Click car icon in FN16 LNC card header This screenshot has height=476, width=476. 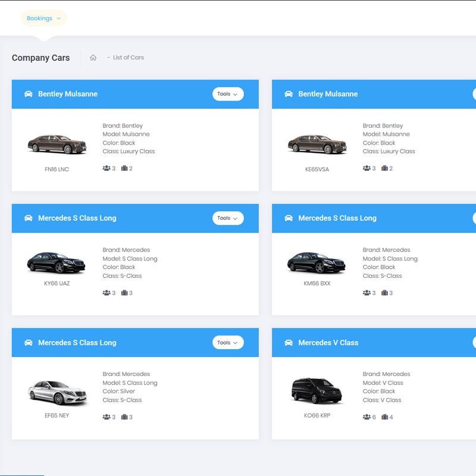click(x=28, y=94)
